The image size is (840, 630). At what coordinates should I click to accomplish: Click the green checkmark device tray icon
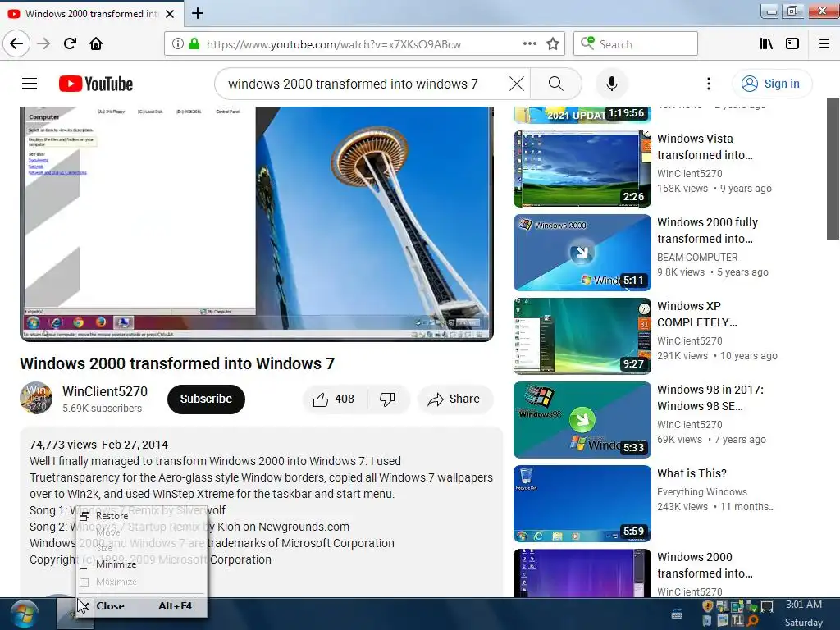click(x=751, y=606)
